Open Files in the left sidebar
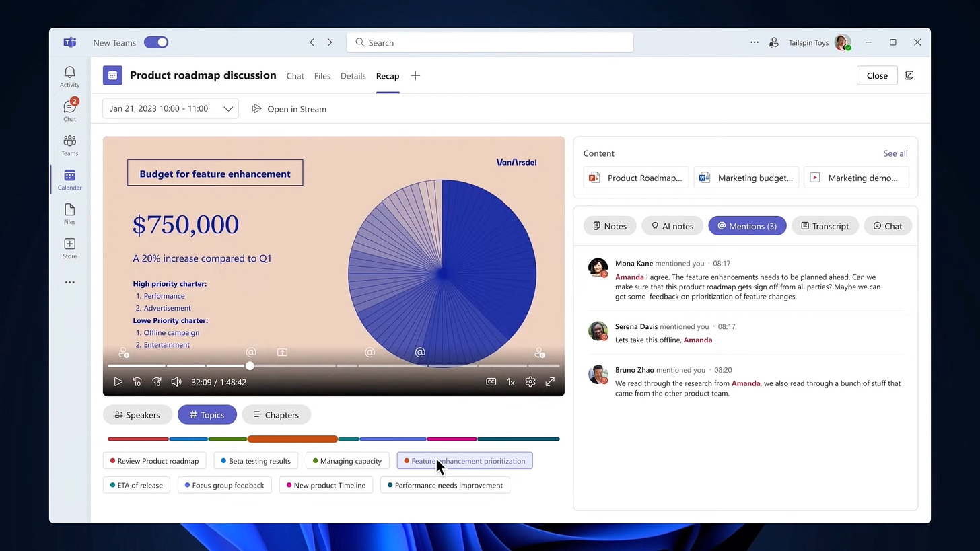Viewport: 980px width, 551px height. point(69,214)
